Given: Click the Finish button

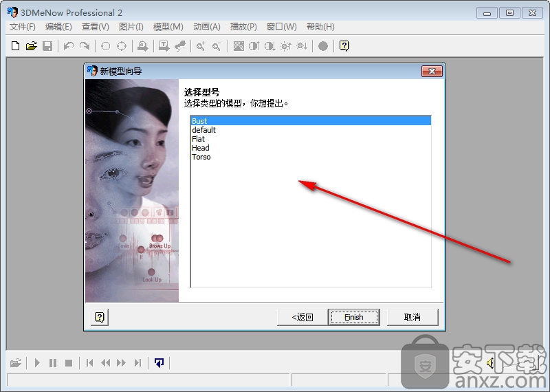Looking at the screenshot, I should pos(354,317).
